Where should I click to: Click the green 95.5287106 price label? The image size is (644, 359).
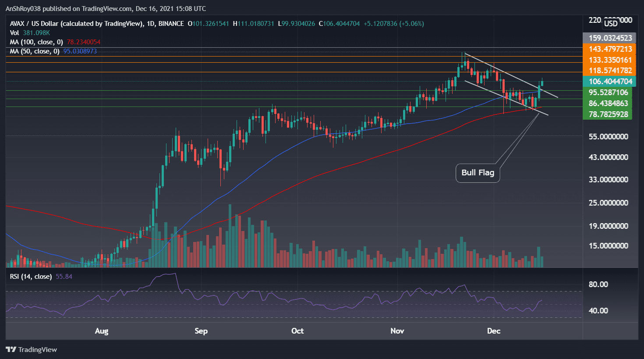click(609, 92)
